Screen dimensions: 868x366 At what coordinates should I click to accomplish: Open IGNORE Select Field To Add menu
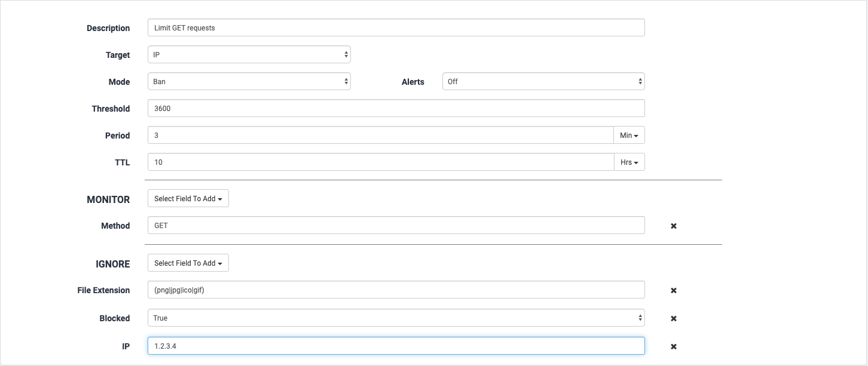pos(188,263)
